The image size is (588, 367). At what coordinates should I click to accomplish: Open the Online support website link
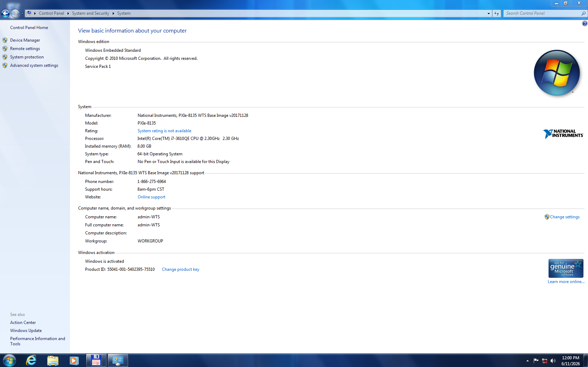[152, 197]
